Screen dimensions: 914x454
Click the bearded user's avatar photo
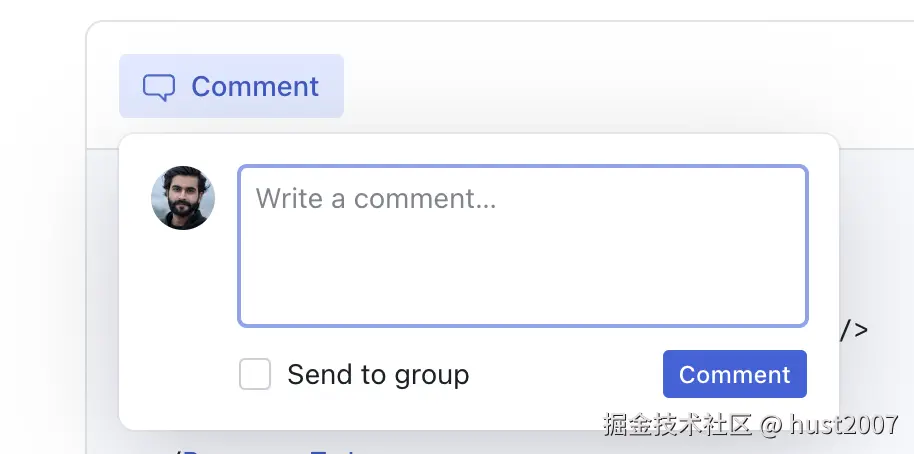(183, 198)
